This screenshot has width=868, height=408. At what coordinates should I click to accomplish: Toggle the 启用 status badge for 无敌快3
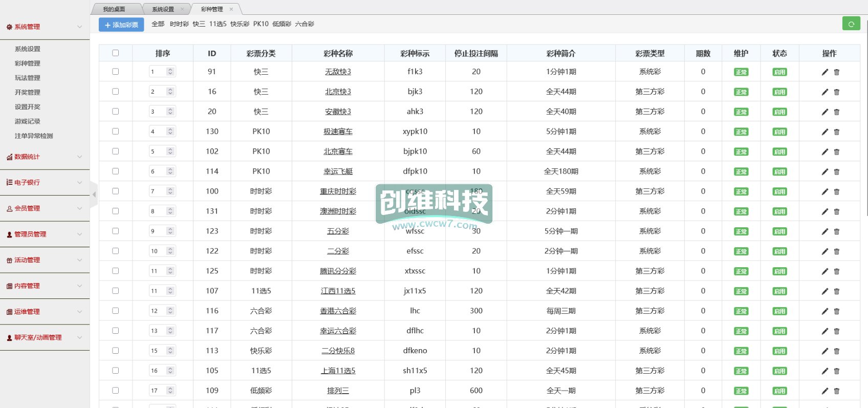pyautogui.click(x=779, y=72)
